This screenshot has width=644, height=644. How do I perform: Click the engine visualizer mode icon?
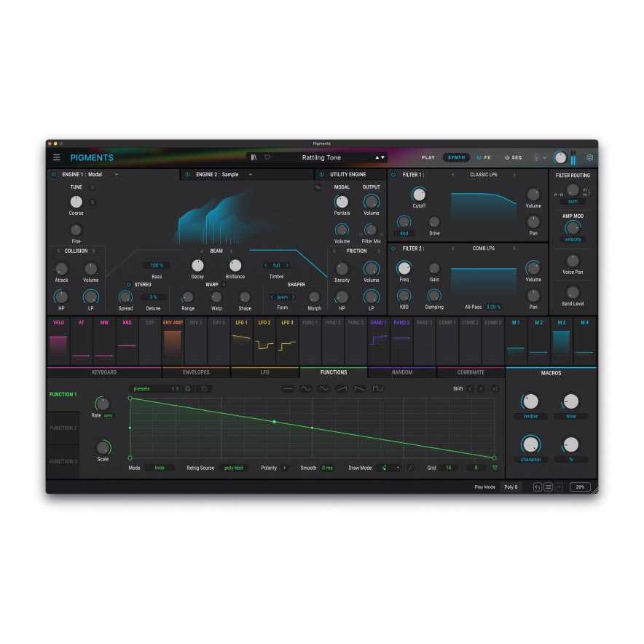(x=317, y=187)
